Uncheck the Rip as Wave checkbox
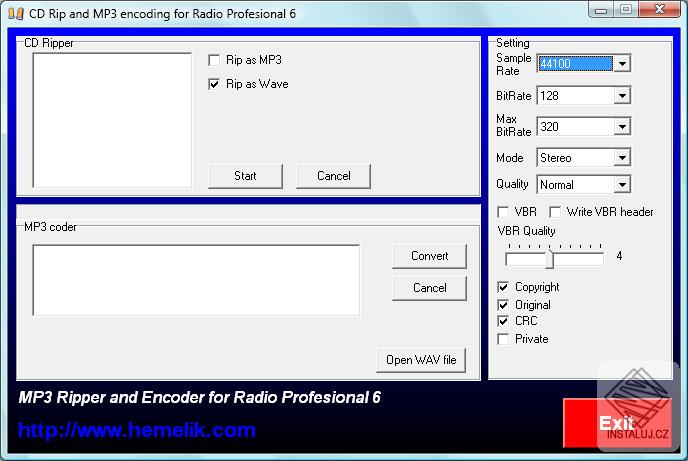This screenshot has height=461, width=688. 214,84
